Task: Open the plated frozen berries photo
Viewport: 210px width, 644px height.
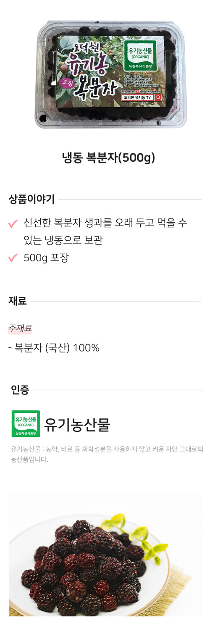Action: [x=105, y=555]
